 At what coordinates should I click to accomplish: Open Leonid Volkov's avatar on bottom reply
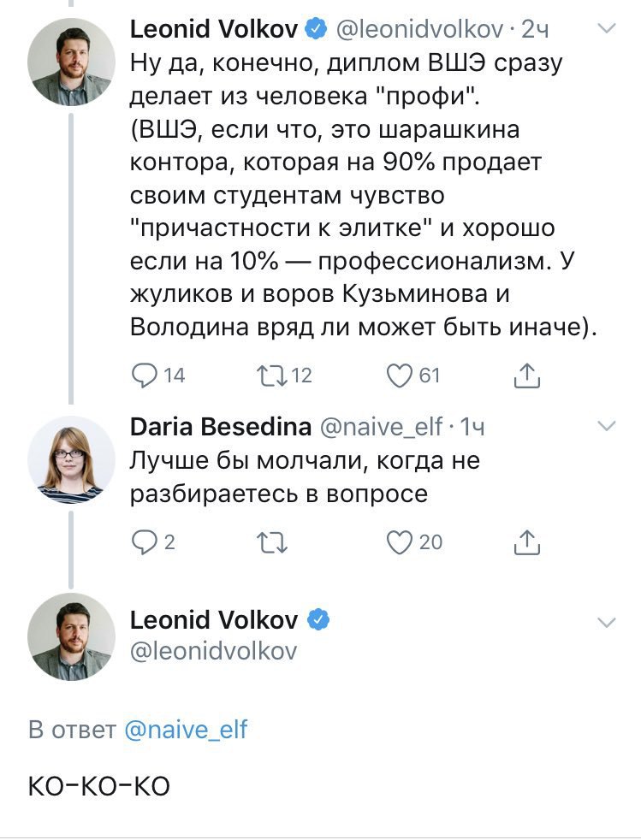click(71, 637)
